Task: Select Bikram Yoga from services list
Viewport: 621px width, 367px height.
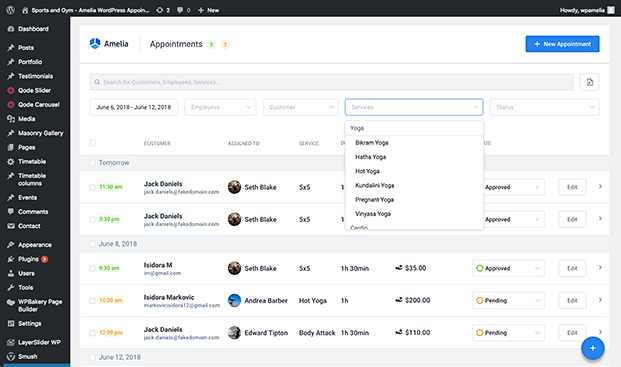Action: (414, 143)
